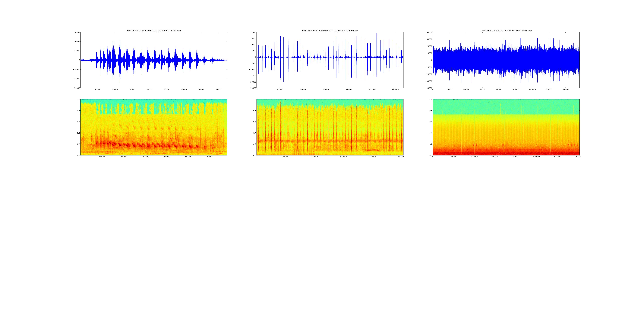Click inside the RN35 waveform plot

(506, 60)
